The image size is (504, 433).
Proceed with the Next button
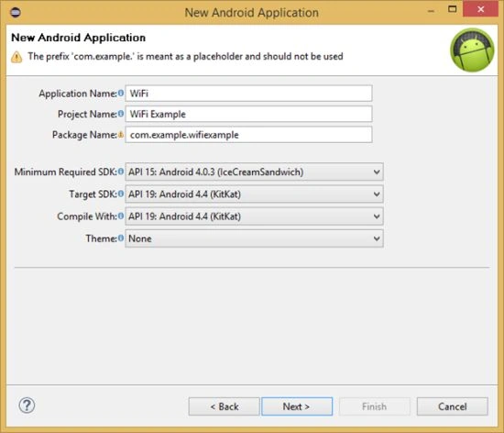[297, 406]
